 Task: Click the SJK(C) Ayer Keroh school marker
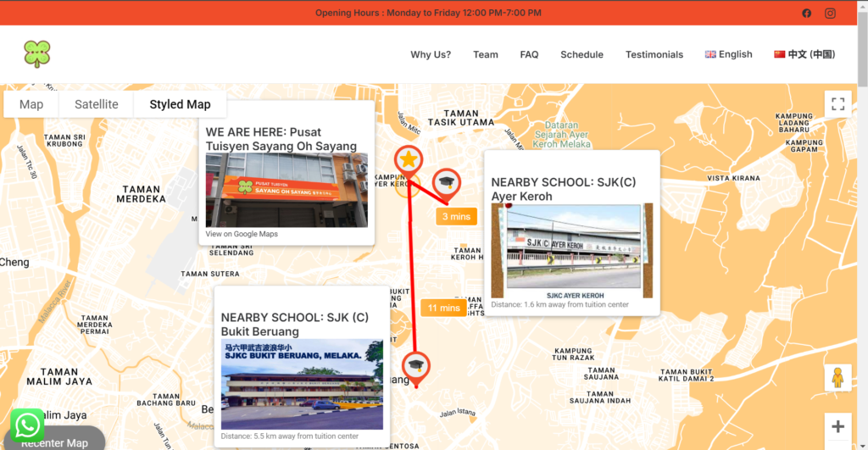(446, 182)
